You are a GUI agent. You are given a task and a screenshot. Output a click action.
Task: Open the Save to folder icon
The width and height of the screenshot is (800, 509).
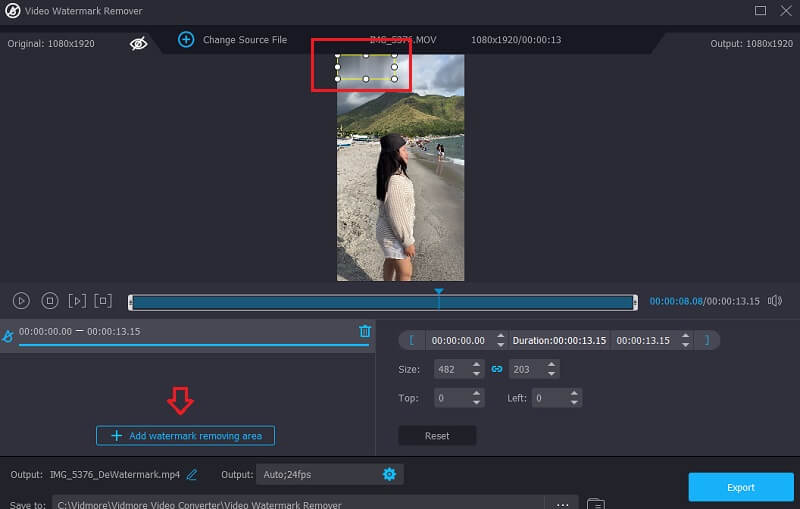[x=595, y=504]
